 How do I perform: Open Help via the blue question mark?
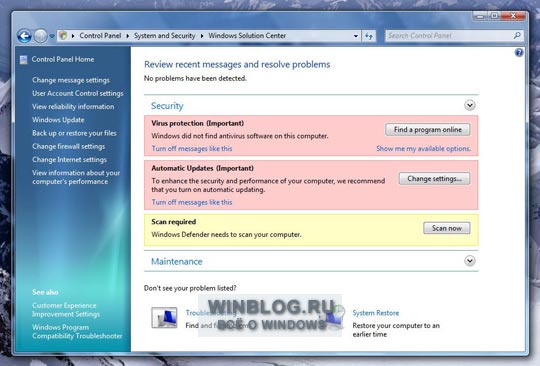[x=519, y=53]
